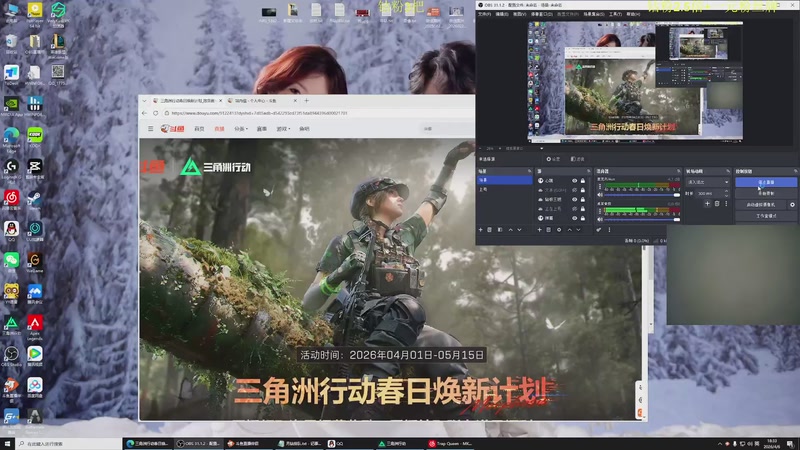Add a scene transition with plus icon
This screenshot has width=800, height=450.
tap(707, 204)
